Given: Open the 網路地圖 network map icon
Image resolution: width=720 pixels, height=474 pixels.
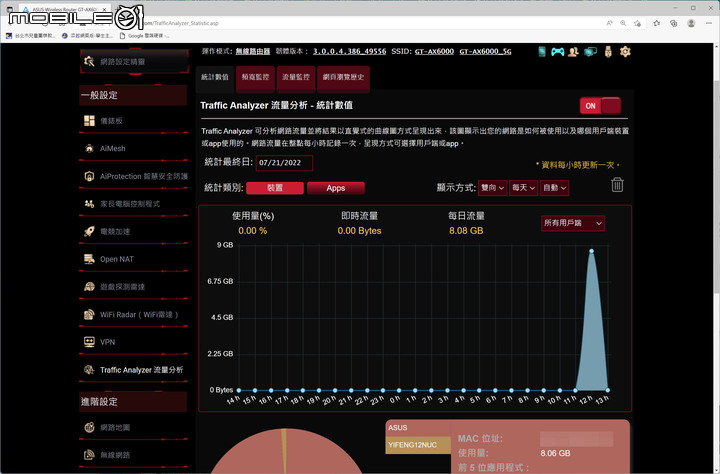Looking at the screenshot, I should pos(89,427).
